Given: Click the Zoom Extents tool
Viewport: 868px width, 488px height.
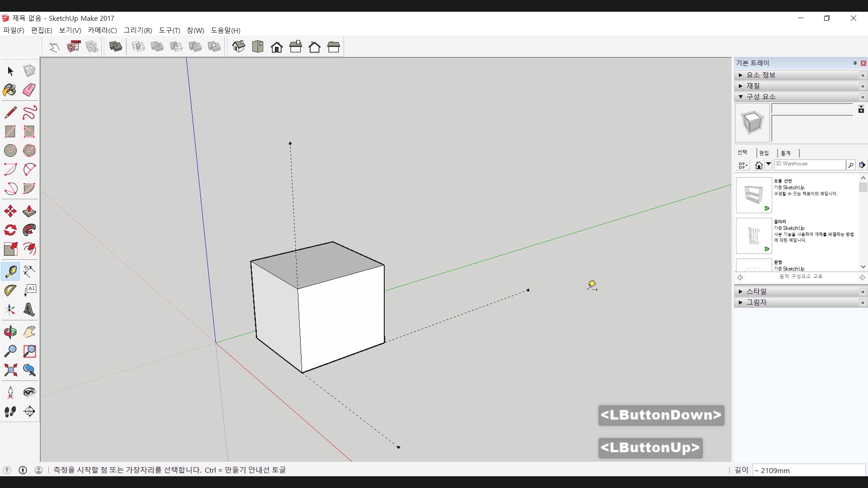Looking at the screenshot, I should (x=10, y=370).
